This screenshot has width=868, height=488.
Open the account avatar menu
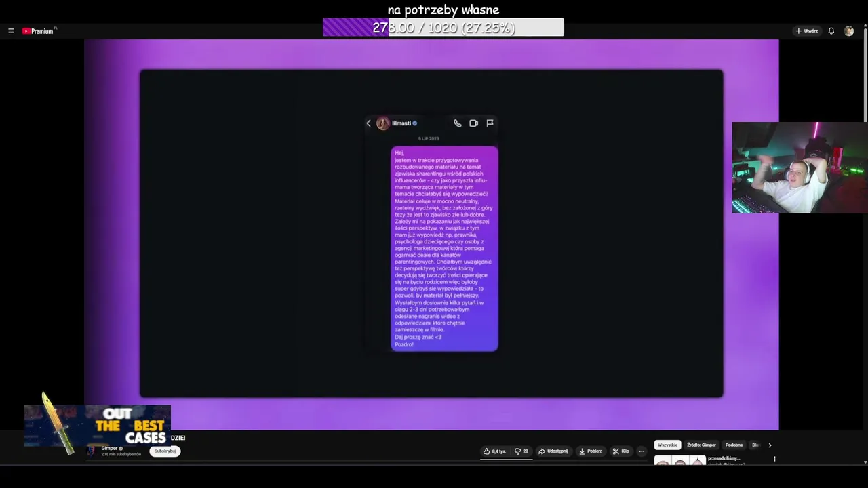tap(849, 31)
